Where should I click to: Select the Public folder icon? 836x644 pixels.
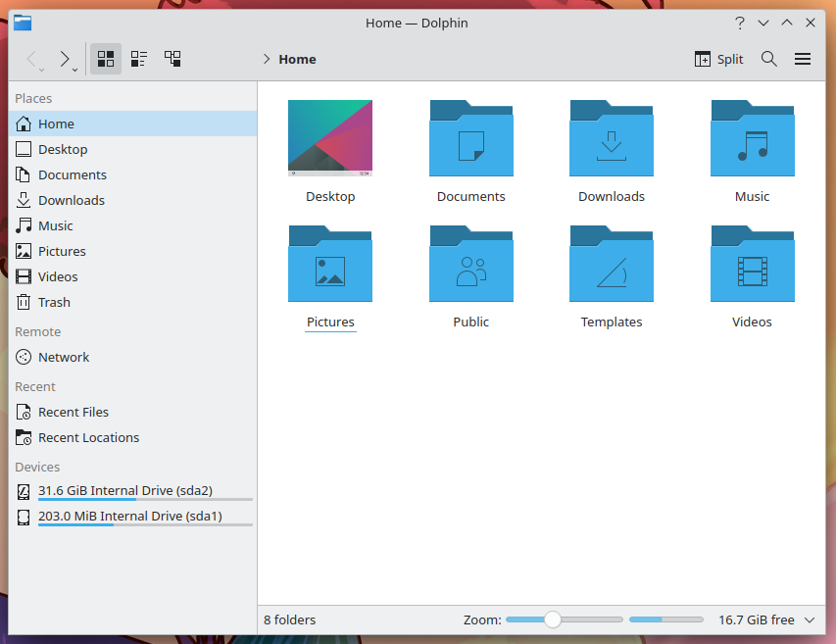click(470, 264)
